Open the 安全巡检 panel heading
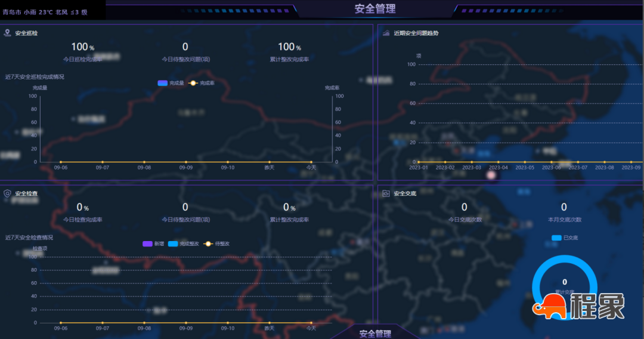This screenshot has height=339, width=644. [26, 33]
